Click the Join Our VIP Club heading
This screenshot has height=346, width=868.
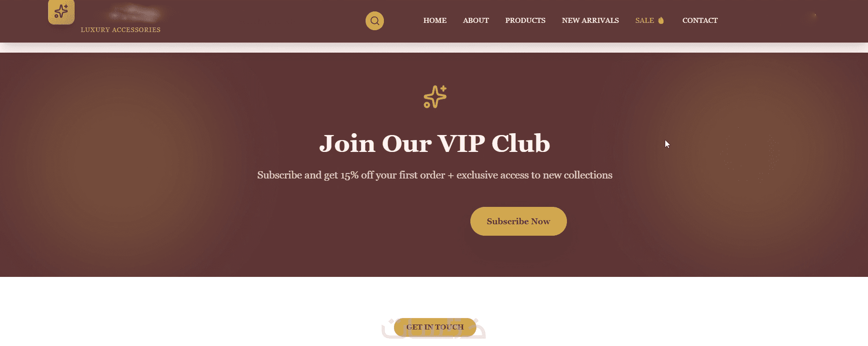[x=434, y=144]
